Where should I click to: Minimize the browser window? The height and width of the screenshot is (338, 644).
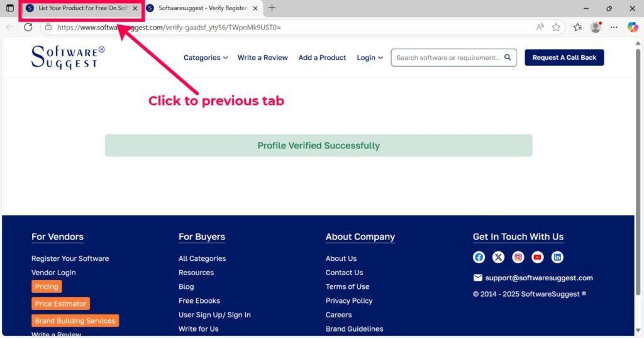586,8
